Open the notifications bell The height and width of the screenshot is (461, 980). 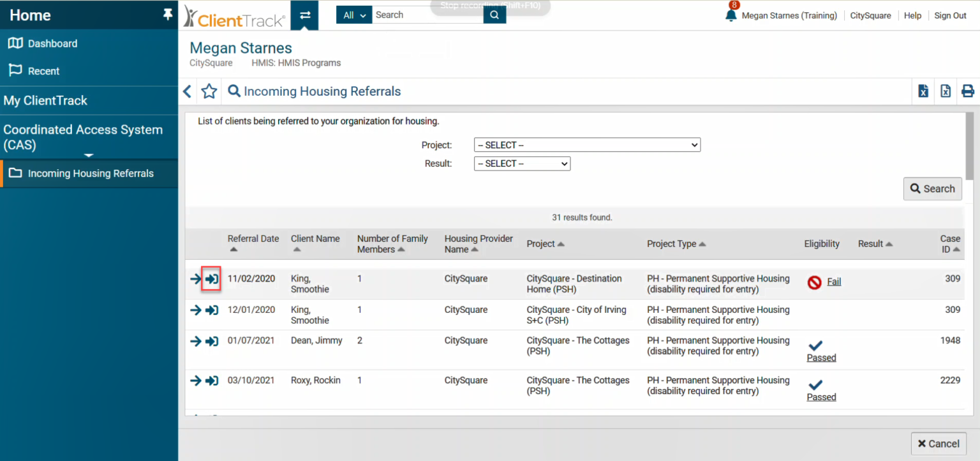click(731, 15)
